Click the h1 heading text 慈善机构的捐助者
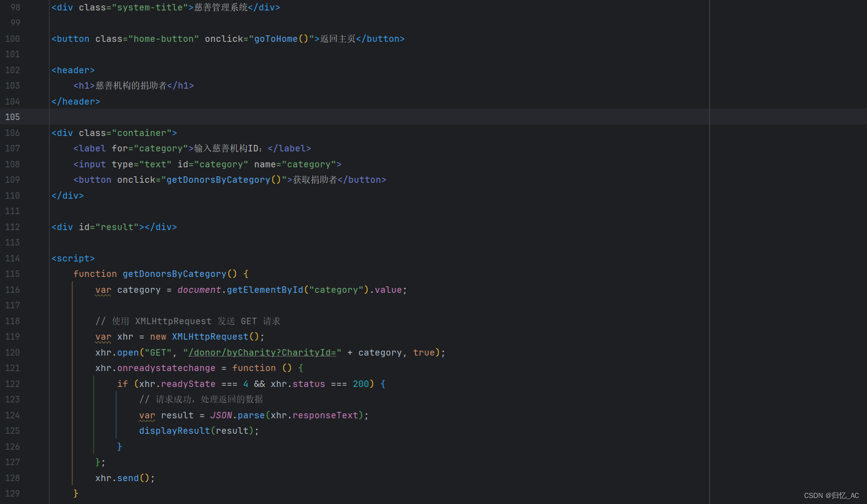This screenshot has height=504, width=867. click(x=131, y=86)
